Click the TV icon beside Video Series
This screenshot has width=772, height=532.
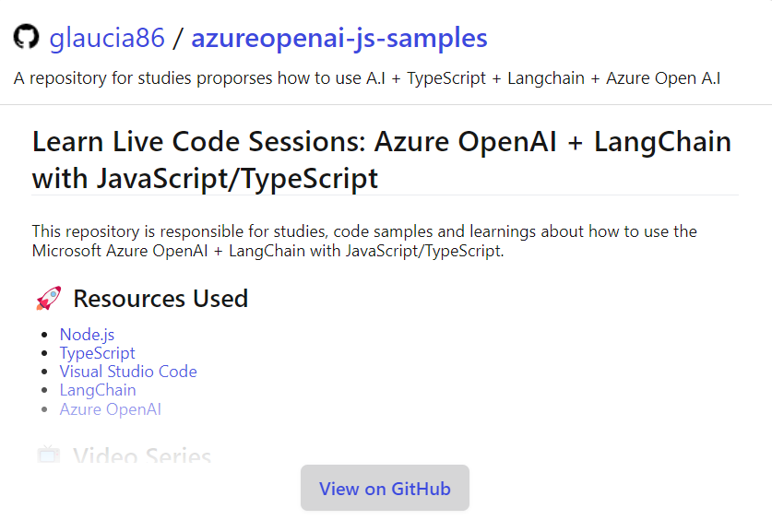(x=49, y=455)
